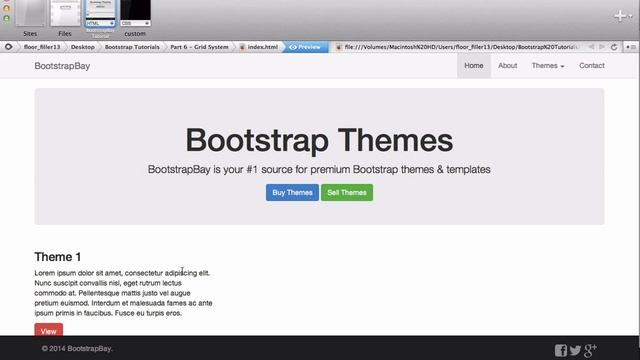Reload the preview page
640x360 pixels.
[613, 47]
